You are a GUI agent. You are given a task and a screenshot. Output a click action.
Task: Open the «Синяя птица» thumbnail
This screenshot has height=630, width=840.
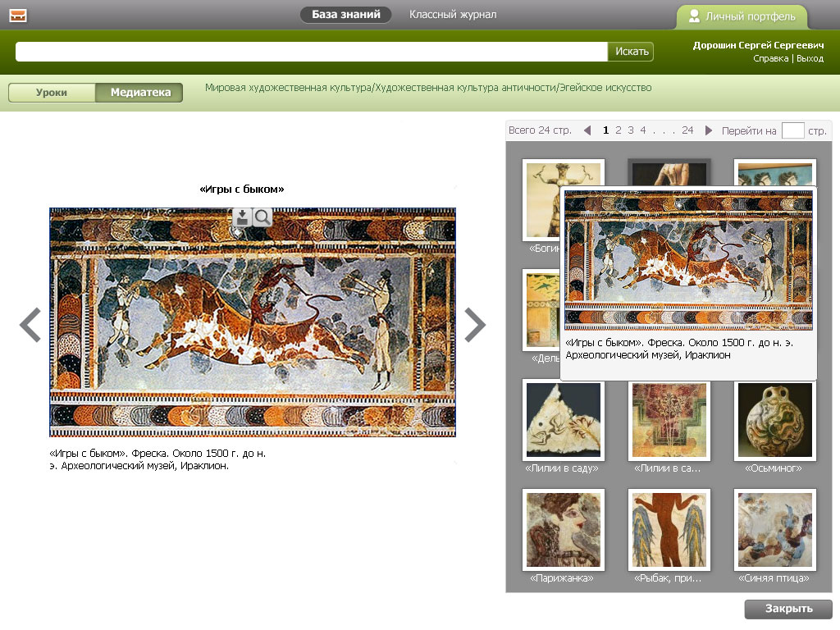point(774,530)
